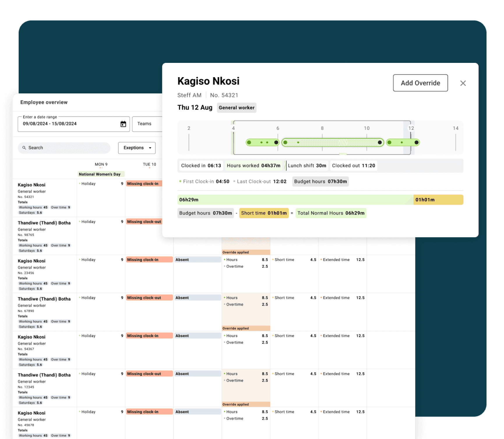This screenshot has width=504, height=439.
Task: Click Kagiso Nkosi's Missing clock-in badge
Action: (x=145, y=184)
